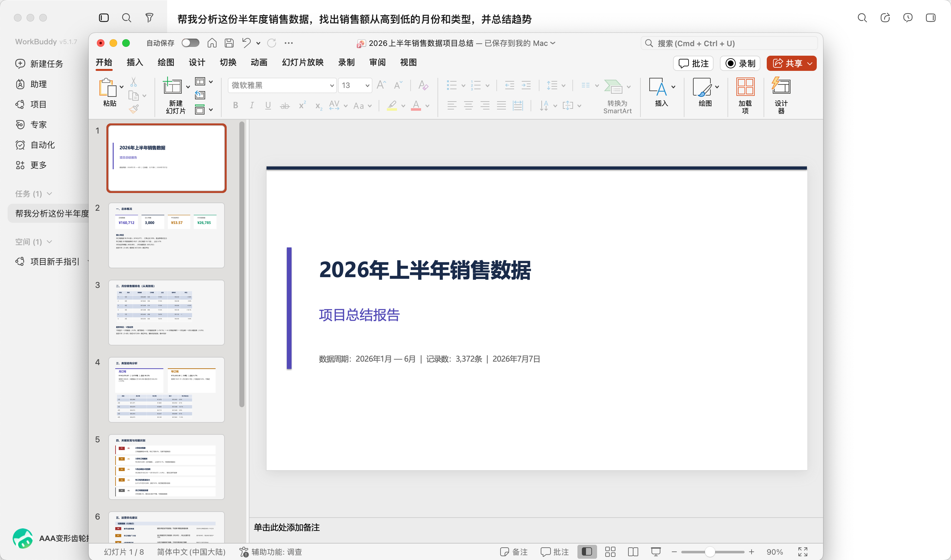Image resolution: width=951 pixels, height=560 pixels.
Task: Open the font name combo box 微软雅黑
Action: tap(282, 85)
